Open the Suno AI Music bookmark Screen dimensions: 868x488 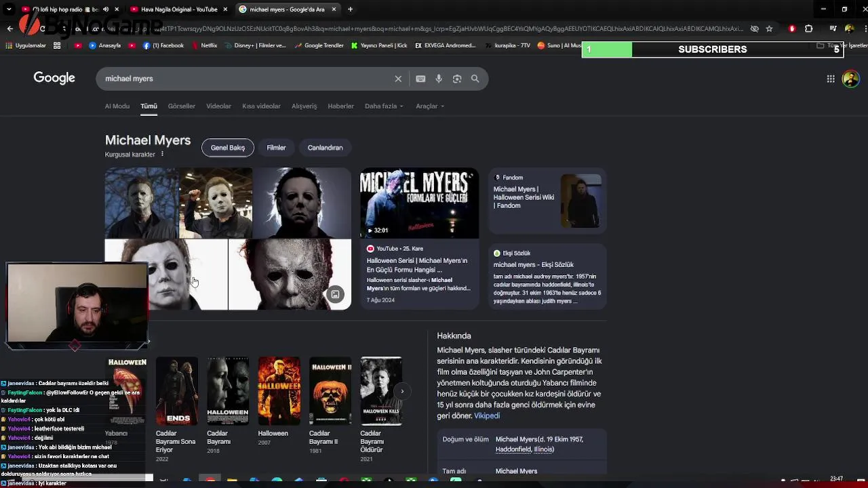point(559,45)
